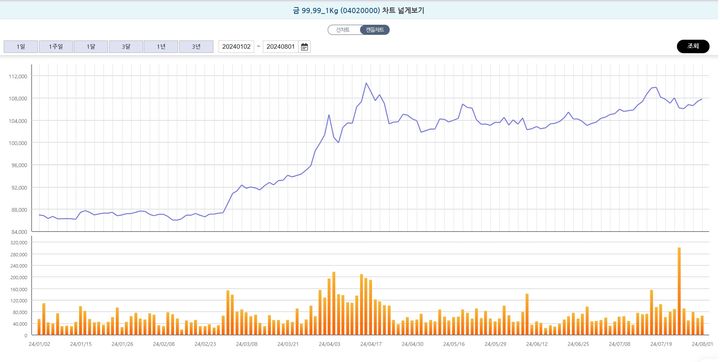720x362 pixels.
Task: Click the 88,000 y-axis price label
Action: [20, 210]
